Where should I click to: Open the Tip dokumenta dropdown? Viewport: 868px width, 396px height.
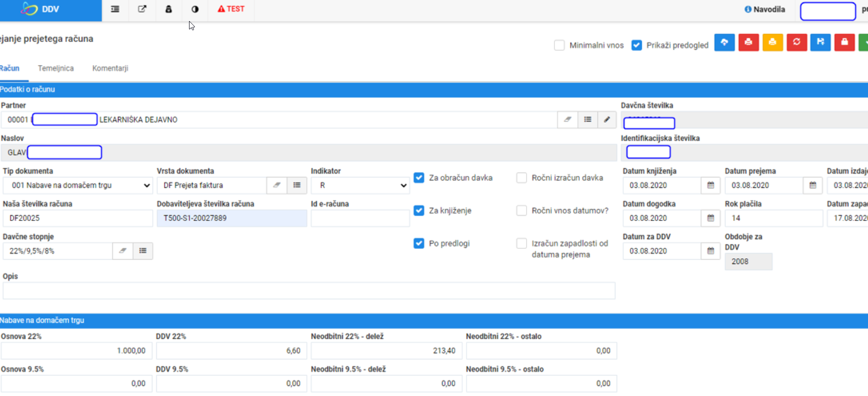[x=78, y=185]
